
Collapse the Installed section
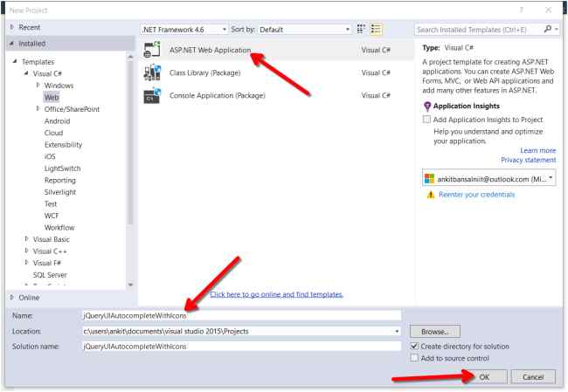(12, 44)
